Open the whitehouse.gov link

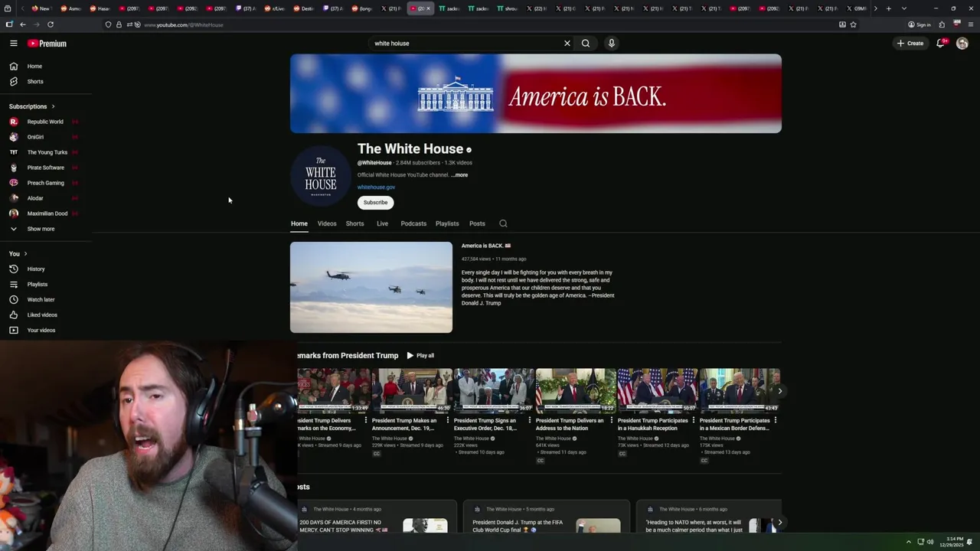376,187
